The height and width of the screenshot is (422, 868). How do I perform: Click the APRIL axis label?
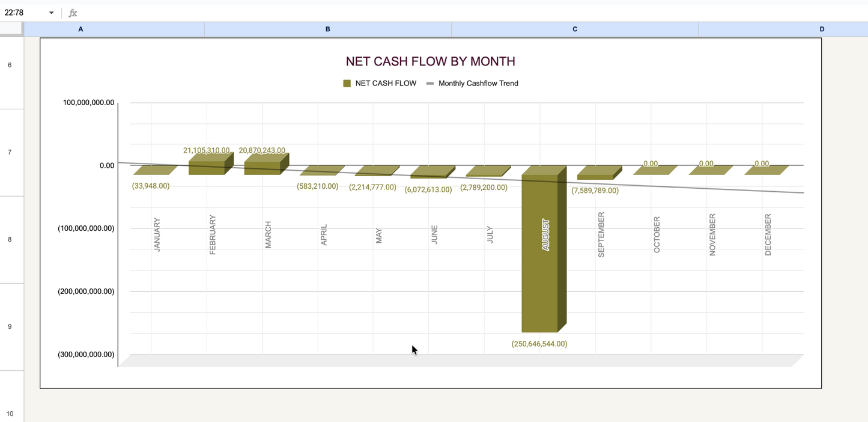tap(324, 234)
